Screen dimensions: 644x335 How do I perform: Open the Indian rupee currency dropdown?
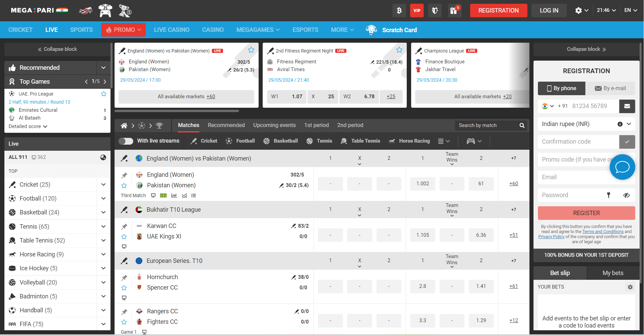[629, 124]
